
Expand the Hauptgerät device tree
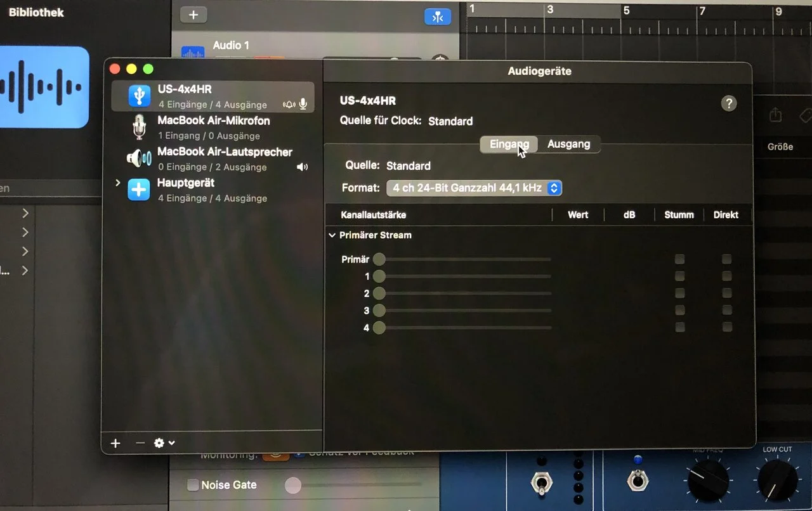[x=117, y=183]
